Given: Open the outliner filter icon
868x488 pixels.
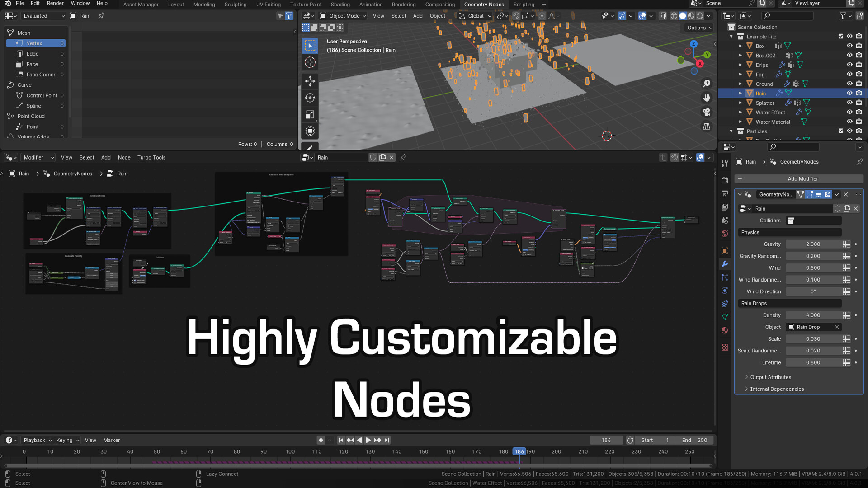Looking at the screenshot, I should point(844,15).
